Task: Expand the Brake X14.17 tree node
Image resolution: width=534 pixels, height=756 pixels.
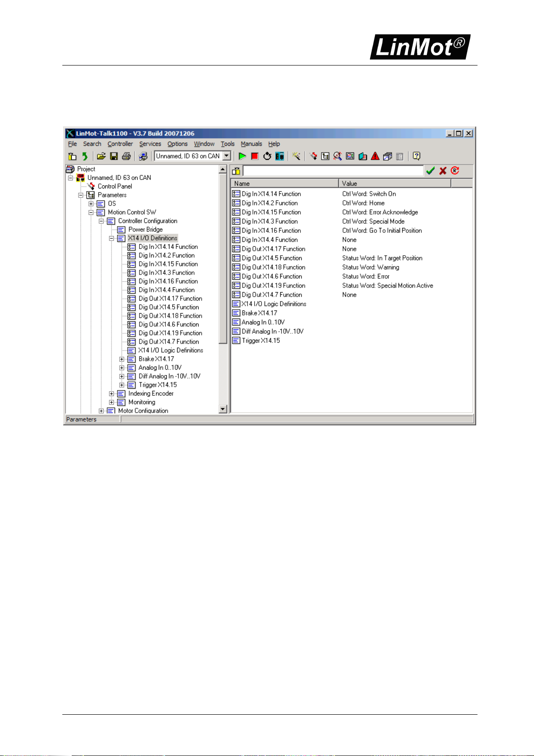Action: [x=122, y=359]
